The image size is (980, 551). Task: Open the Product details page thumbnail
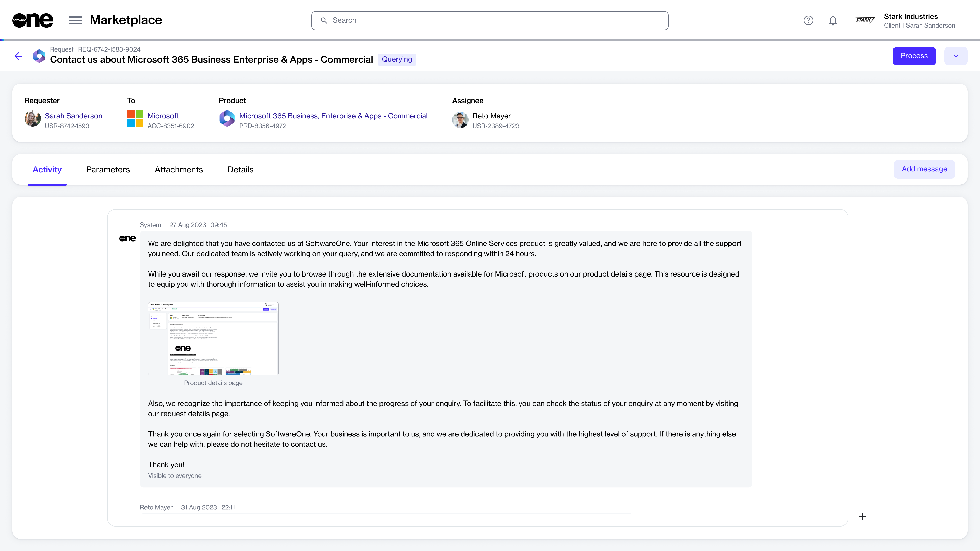[213, 339]
